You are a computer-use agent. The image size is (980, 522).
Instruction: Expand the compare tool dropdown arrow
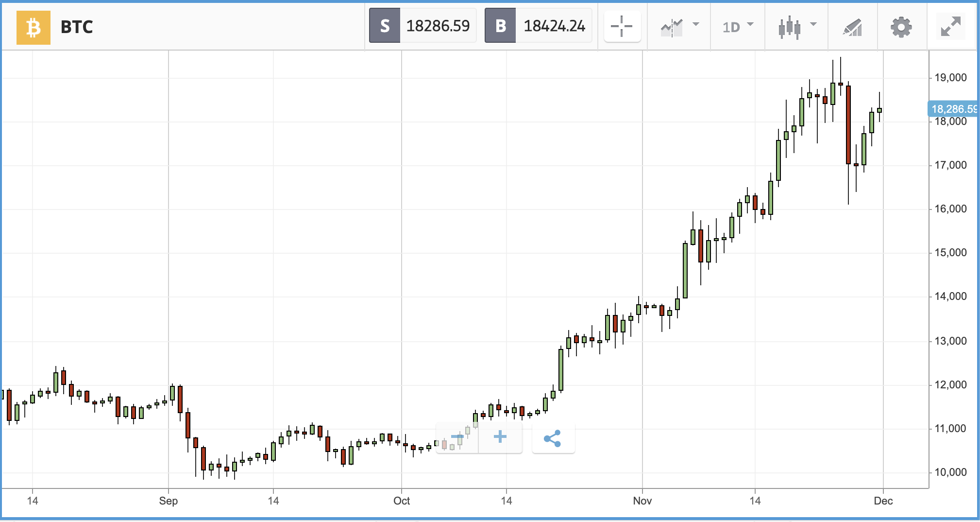coord(696,24)
